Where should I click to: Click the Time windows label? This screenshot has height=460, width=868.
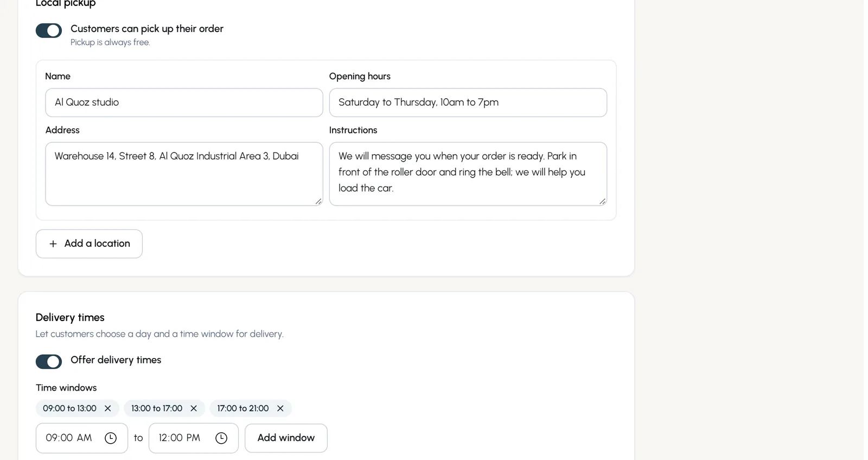(x=66, y=388)
